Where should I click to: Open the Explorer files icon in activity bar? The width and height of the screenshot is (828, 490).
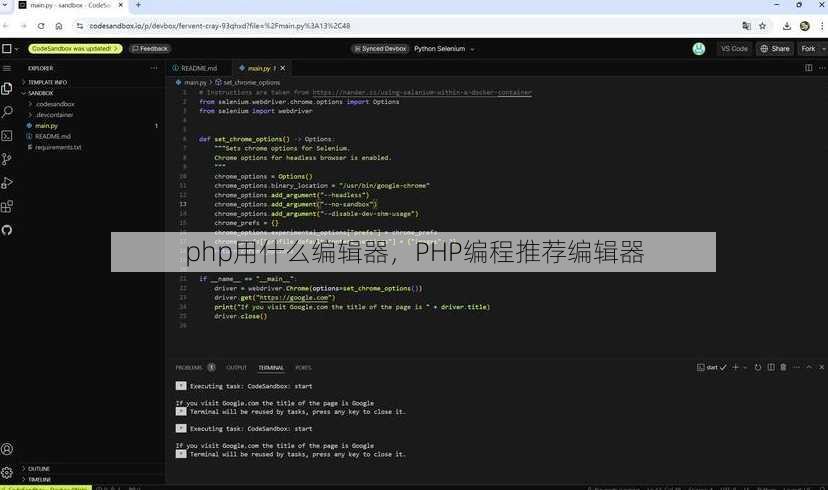(x=7, y=89)
